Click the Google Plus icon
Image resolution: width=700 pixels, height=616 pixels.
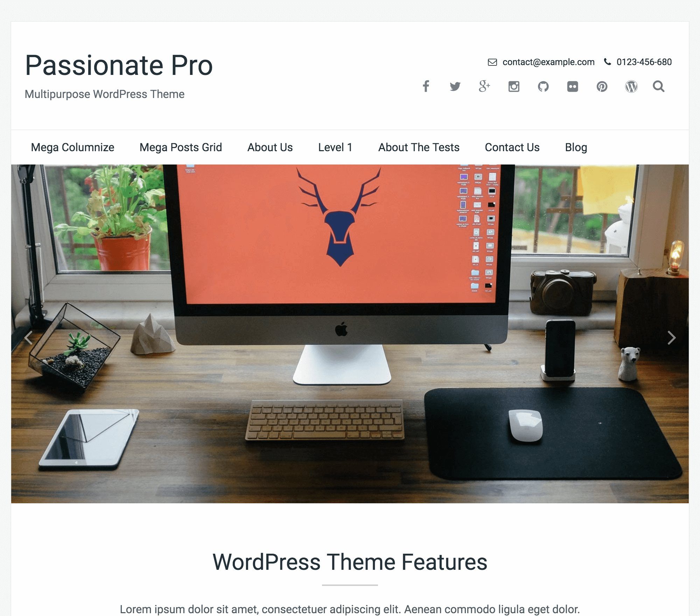[x=485, y=86]
